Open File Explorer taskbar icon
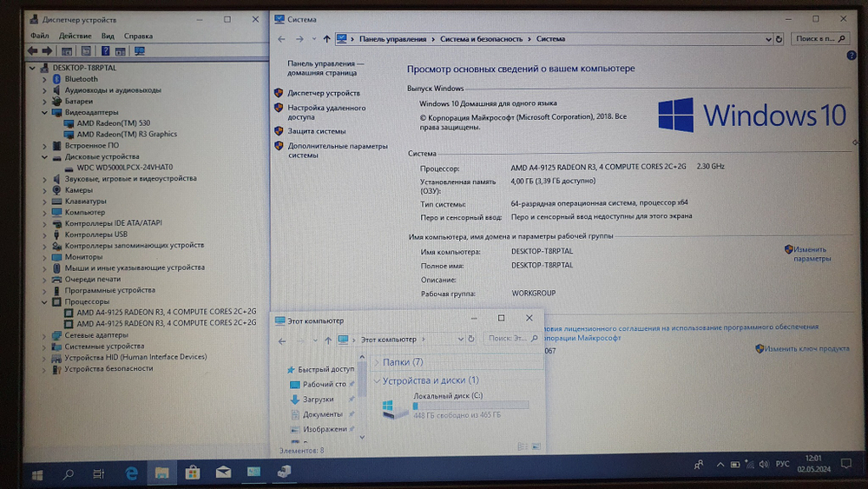This screenshot has height=489, width=868. (x=161, y=472)
